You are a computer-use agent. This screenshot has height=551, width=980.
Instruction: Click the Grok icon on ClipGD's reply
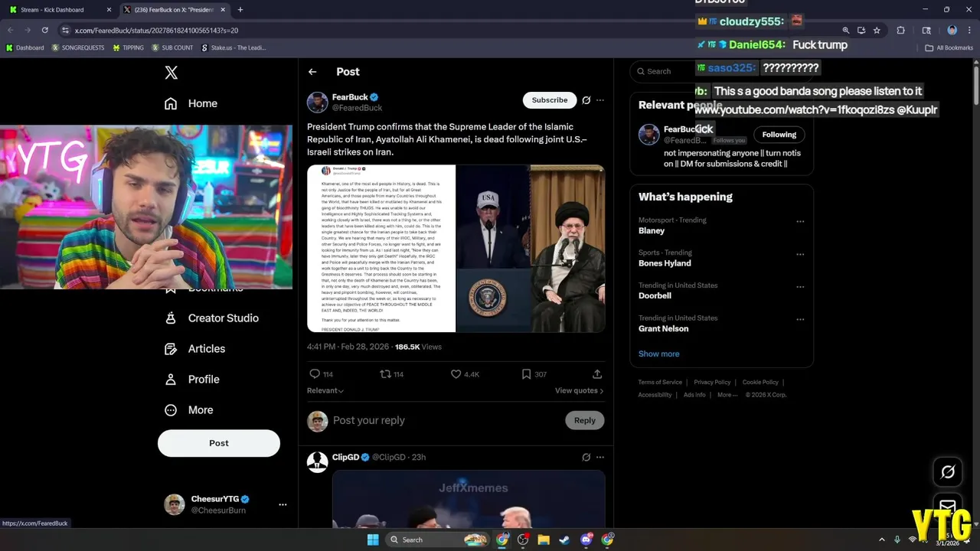point(586,457)
